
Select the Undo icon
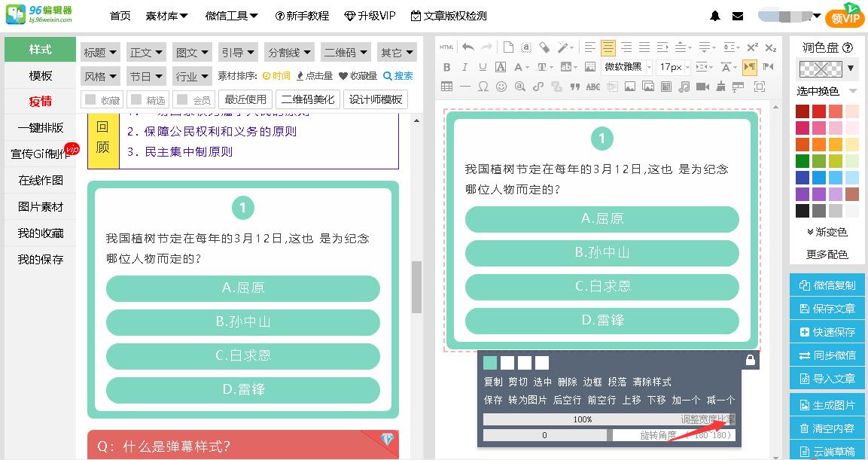tap(467, 47)
